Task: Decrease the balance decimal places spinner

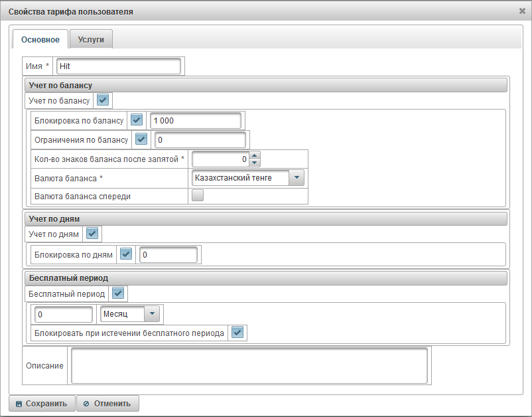Action: 255,163
